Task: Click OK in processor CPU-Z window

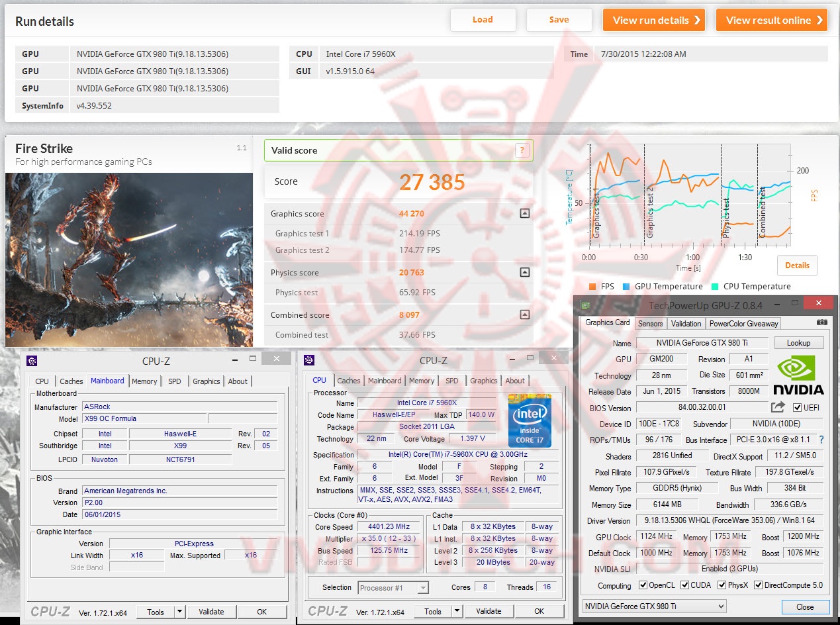Action: pos(539,611)
